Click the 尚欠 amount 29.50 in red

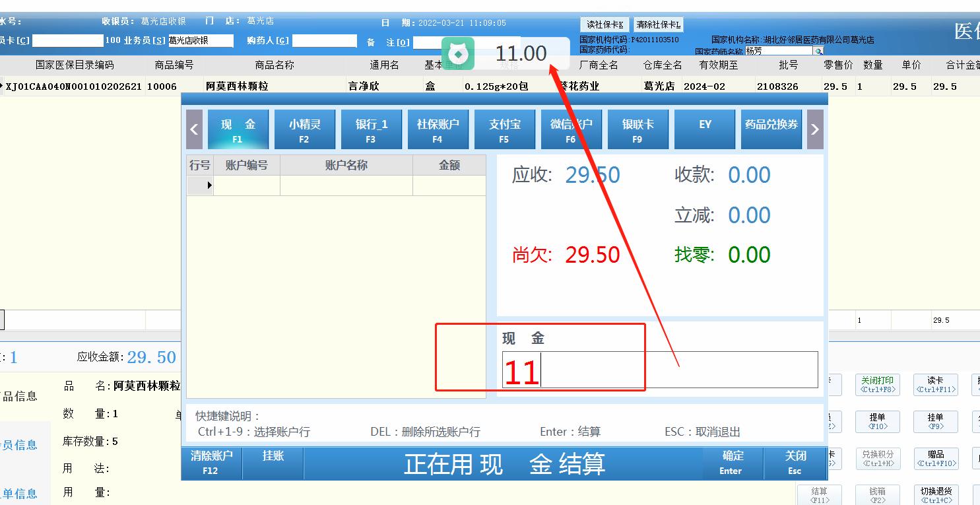593,254
